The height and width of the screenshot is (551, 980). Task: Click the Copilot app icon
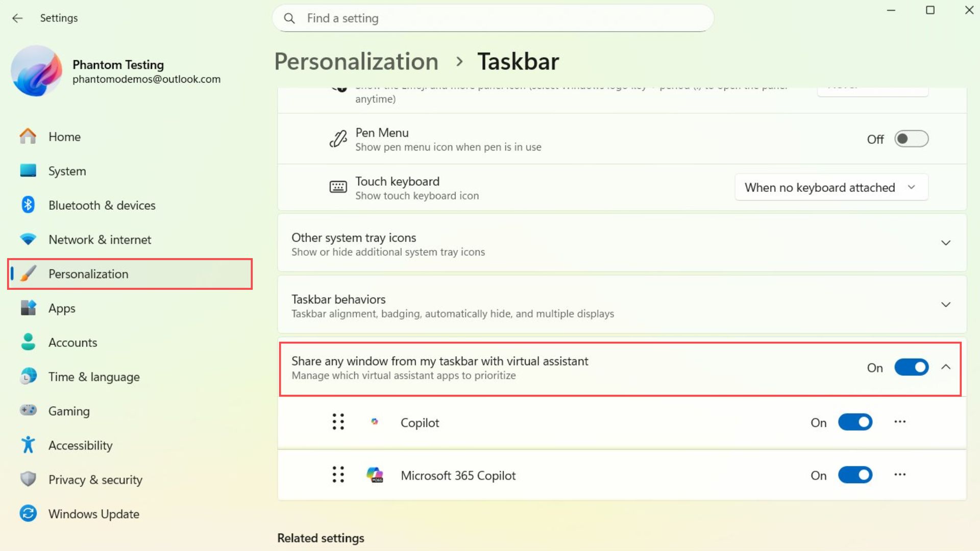[x=375, y=422]
